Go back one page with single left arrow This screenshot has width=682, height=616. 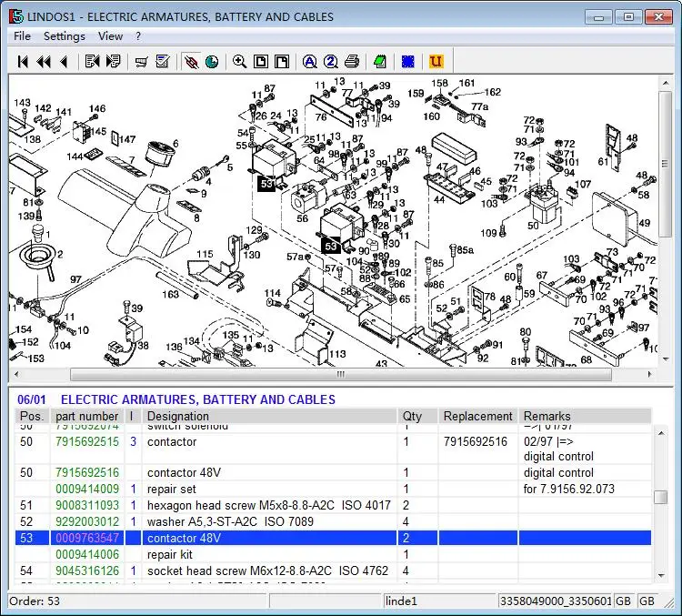point(65,62)
